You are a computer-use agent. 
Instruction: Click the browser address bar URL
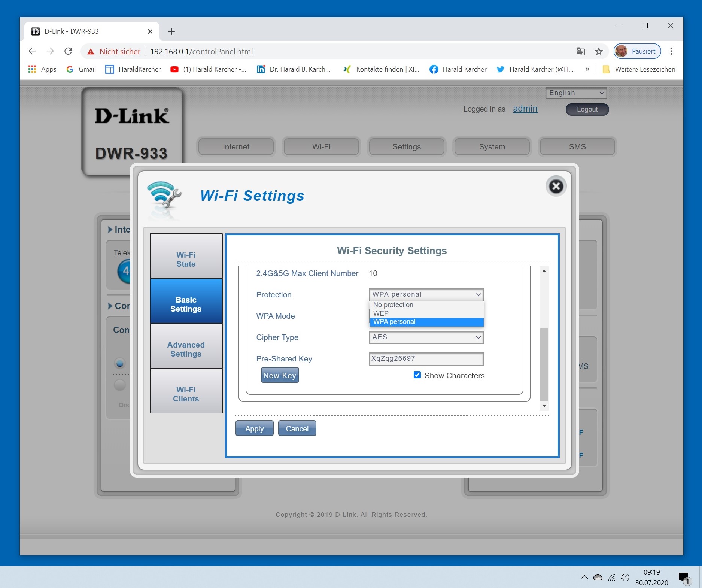tap(201, 52)
